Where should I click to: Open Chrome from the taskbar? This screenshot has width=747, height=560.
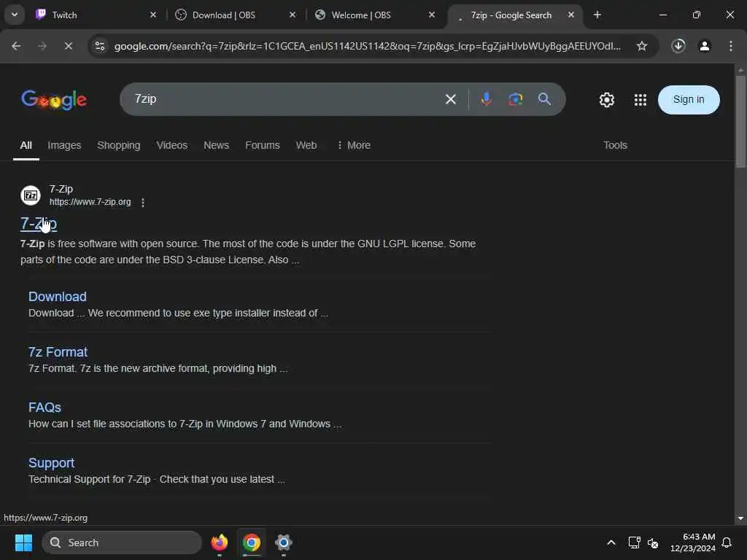click(x=252, y=542)
